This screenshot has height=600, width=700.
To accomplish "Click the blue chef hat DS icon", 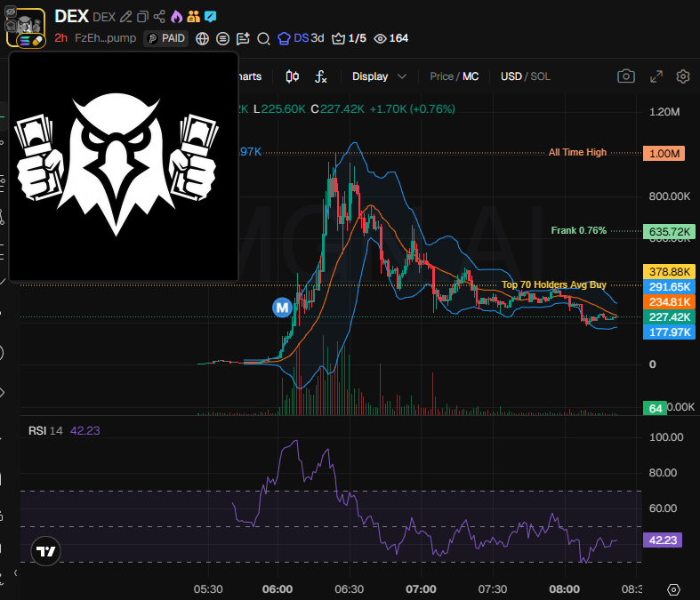I will (x=284, y=39).
